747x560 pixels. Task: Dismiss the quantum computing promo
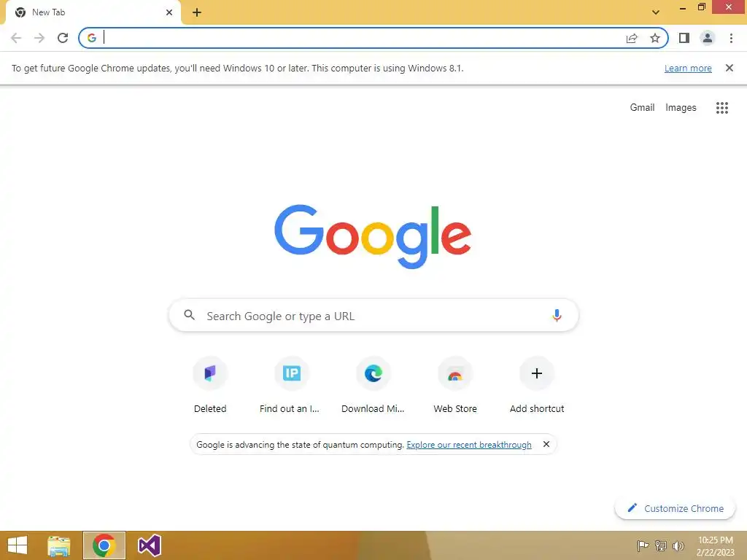tap(546, 444)
